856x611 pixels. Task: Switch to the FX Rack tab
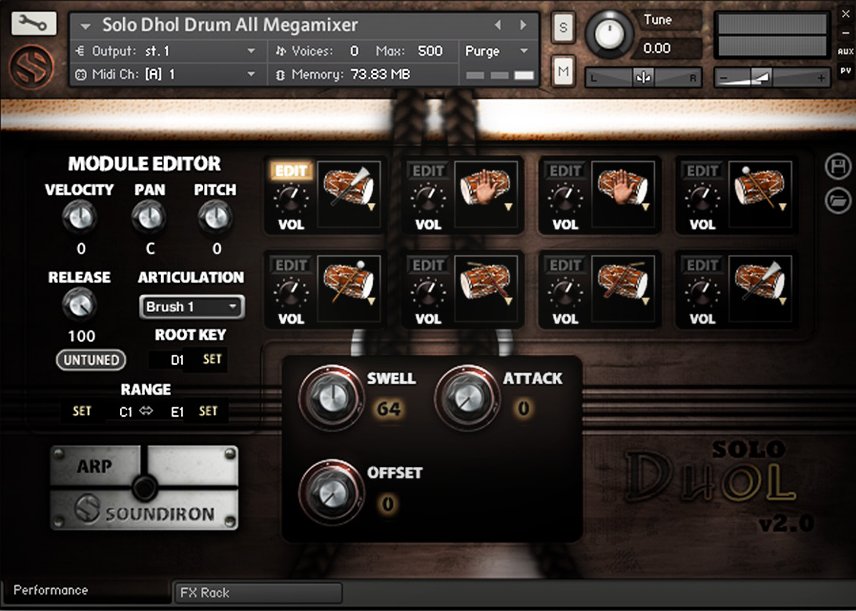pyautogui.click(x=257, y=592)
